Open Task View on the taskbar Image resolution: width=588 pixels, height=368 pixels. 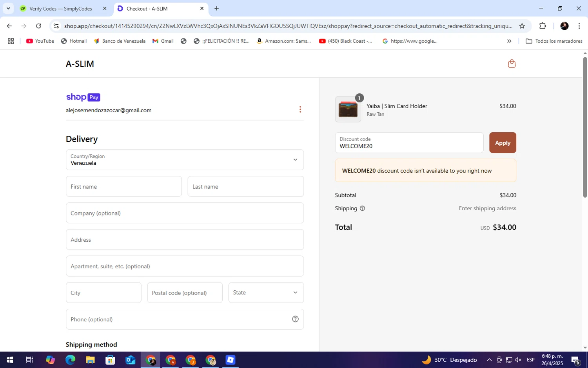click(29, 360)
